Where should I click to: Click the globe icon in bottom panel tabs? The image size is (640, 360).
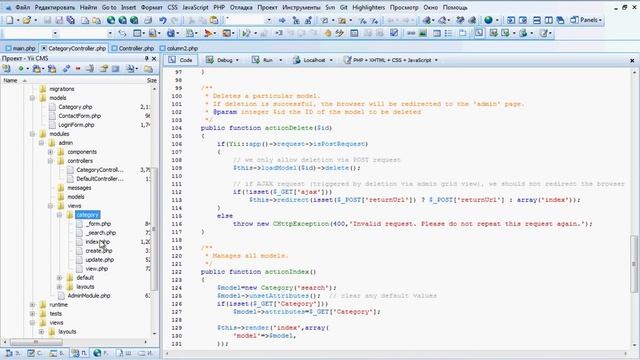click(x=97, y=353)
